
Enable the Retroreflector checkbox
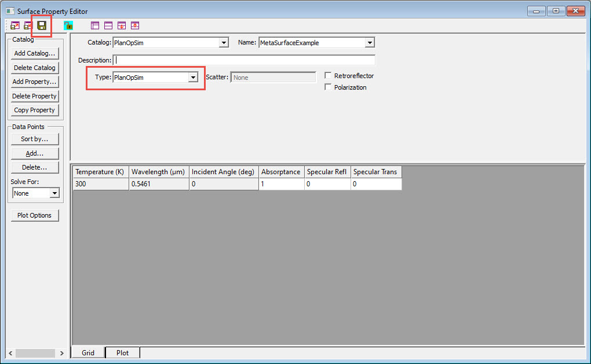329,76
